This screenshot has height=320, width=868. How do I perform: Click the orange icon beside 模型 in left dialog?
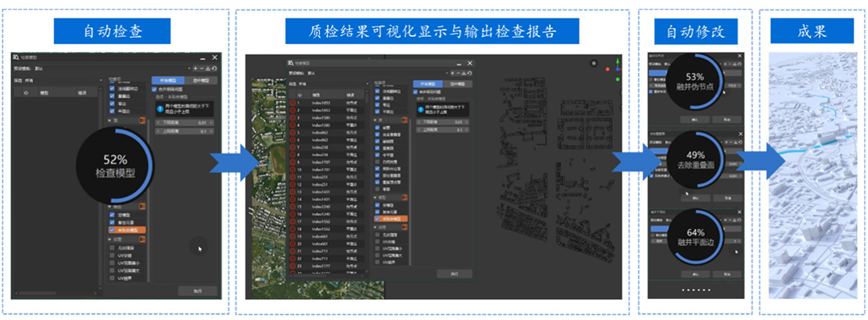pos(142,207)
